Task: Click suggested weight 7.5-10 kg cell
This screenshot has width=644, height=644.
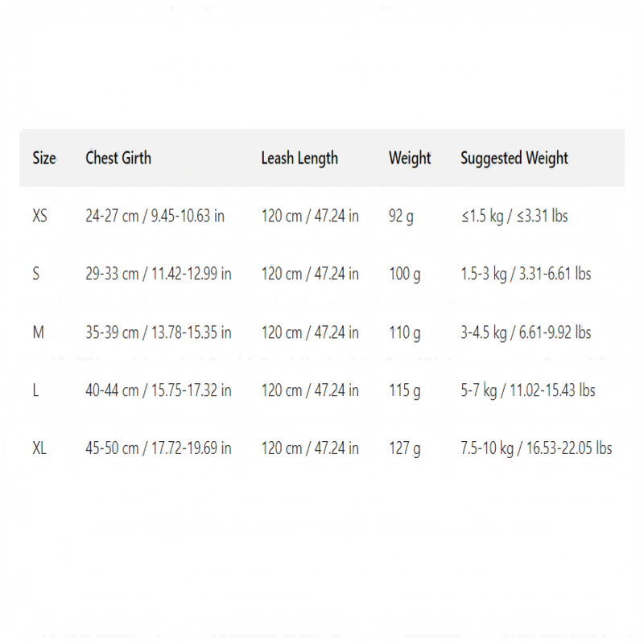Action: click(x=536, y=449)
